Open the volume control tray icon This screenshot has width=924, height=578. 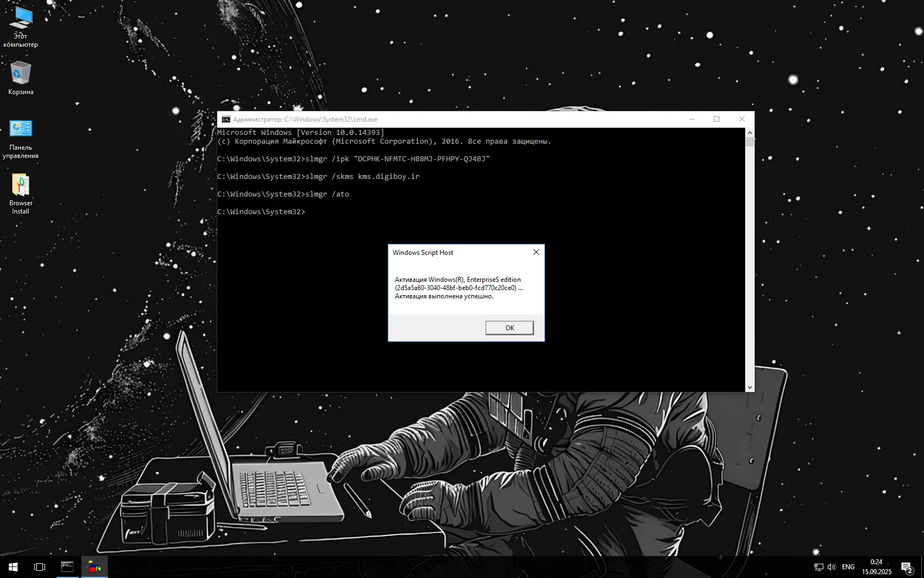pyautogui.click(x=832, y=567)
